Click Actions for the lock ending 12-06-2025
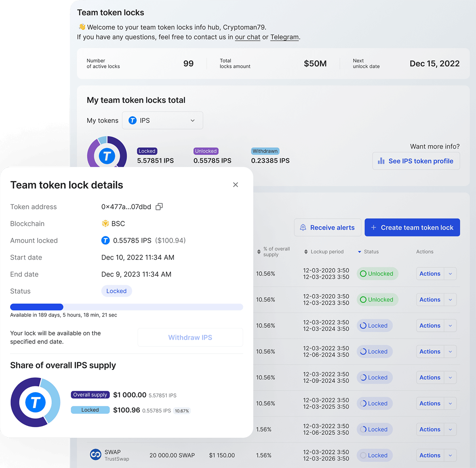The height and width of the screenshot is (468, 476). click(430, 430)
